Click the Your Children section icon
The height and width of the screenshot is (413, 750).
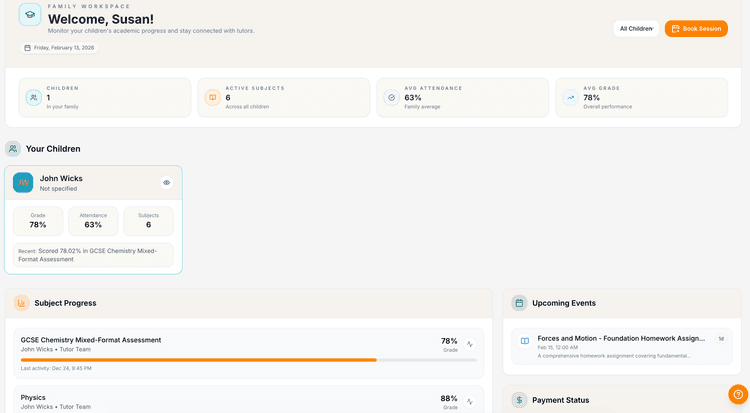[13, 149]
